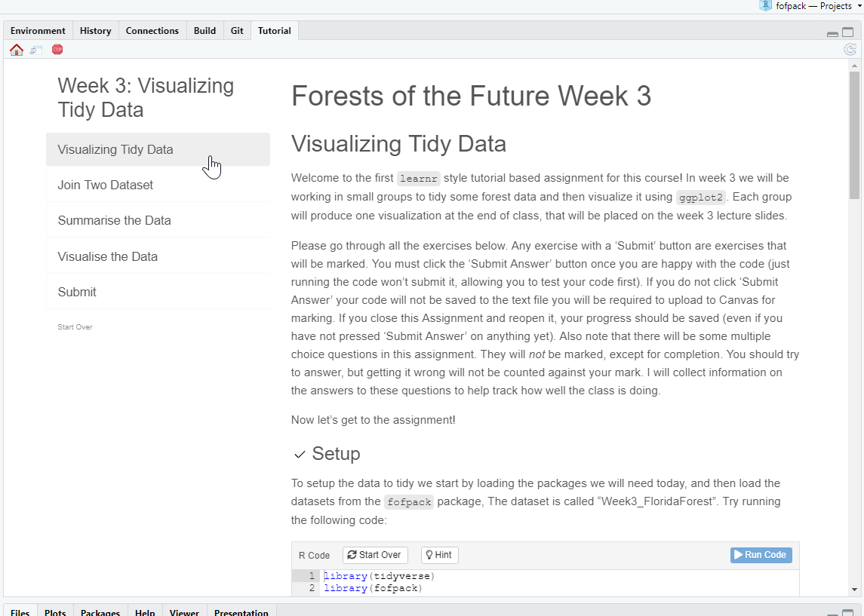Switch to the Environment tab
The width and height of the screenshot is (864, 616).
pyautogui.click(x=38, y=31)
